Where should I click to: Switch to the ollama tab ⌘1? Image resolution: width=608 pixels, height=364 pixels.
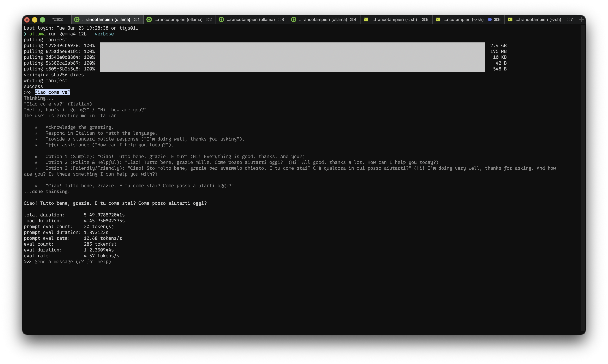(x=107, y=19)
